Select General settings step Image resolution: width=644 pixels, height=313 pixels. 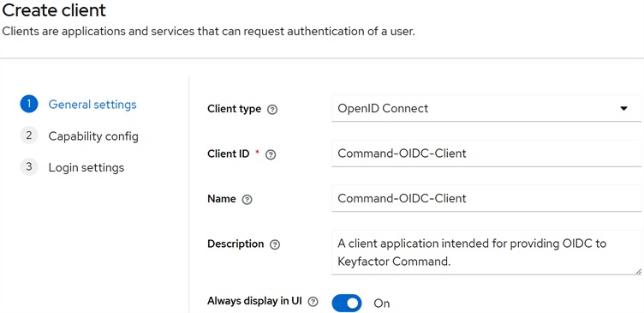tap(92, 105)
